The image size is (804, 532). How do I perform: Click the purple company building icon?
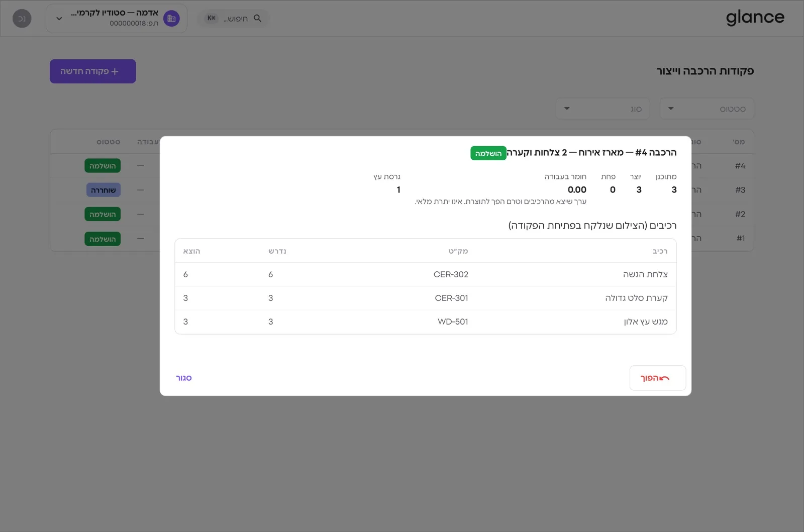point(171,19)
